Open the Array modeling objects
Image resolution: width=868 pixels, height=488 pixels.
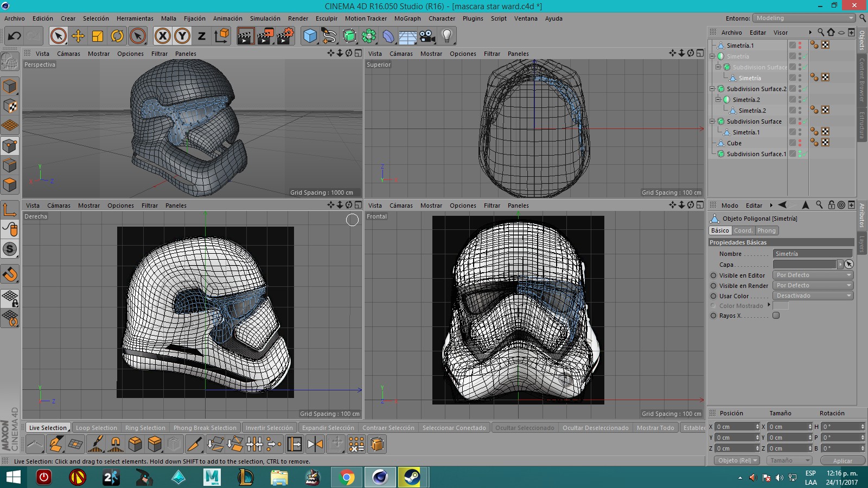(369, 36)
